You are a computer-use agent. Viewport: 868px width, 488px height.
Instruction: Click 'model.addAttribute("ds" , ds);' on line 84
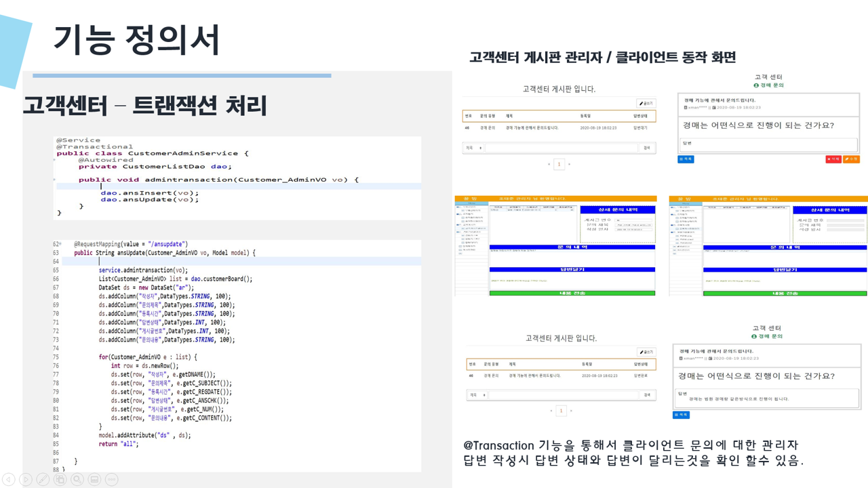[x=144, y=435]
